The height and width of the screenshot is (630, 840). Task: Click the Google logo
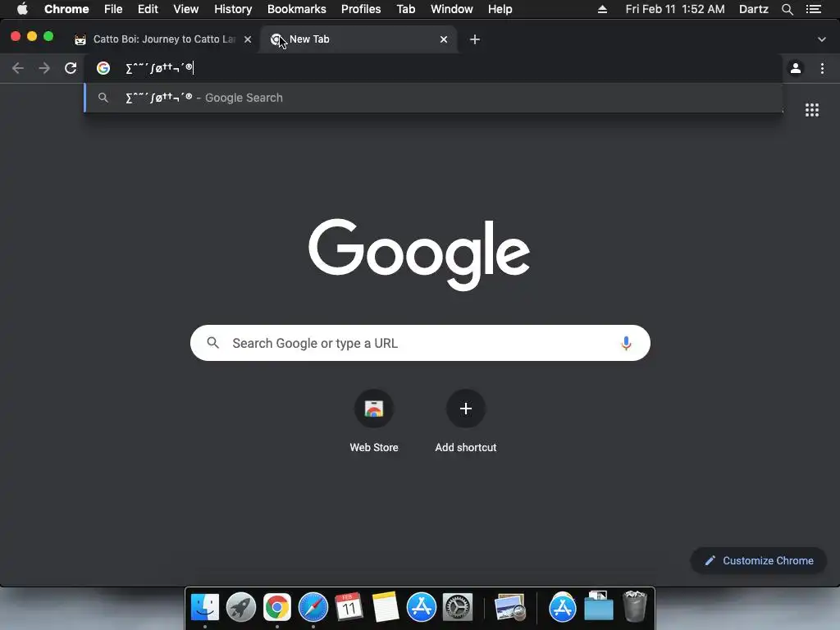(419, 254)
